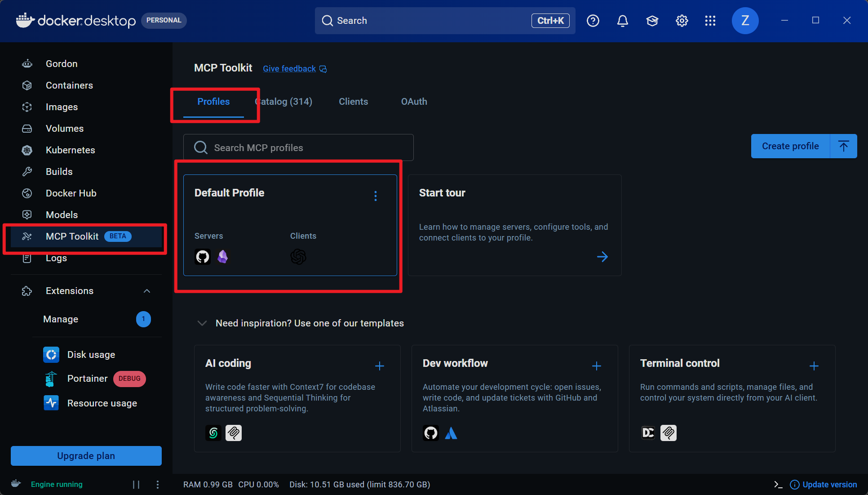Add the Terminal control template

pyautogui.click(x=814, y=366)
